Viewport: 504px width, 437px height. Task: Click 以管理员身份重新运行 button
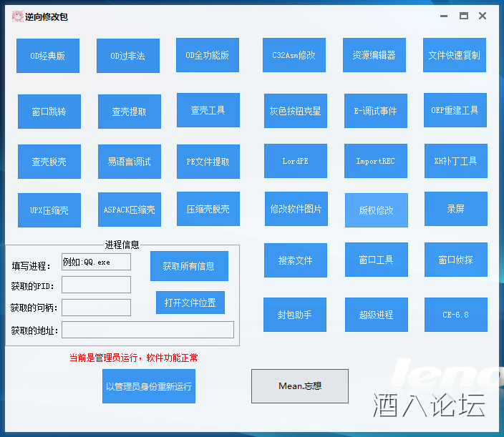[x=148, y=386]
